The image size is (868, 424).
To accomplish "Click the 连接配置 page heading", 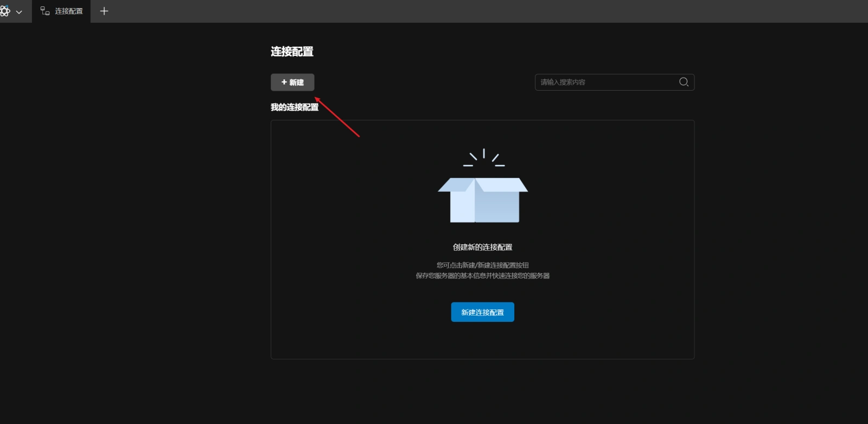I will [x=292, y=52].
